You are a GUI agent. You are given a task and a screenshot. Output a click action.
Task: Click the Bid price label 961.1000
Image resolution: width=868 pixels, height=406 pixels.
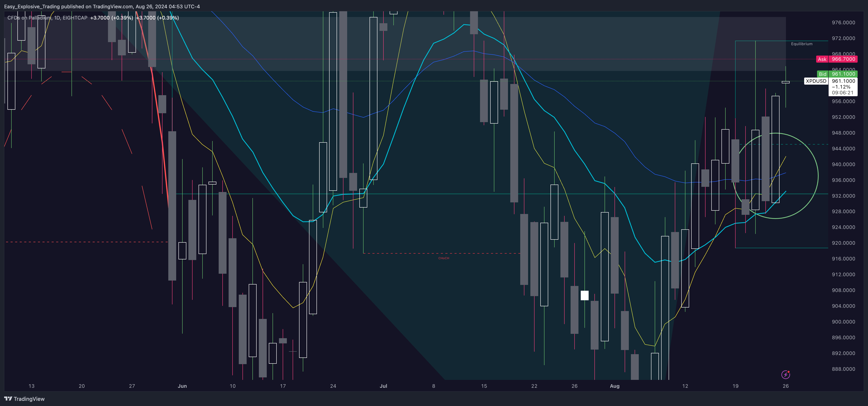pyautogui.click(x=843, y=74)
